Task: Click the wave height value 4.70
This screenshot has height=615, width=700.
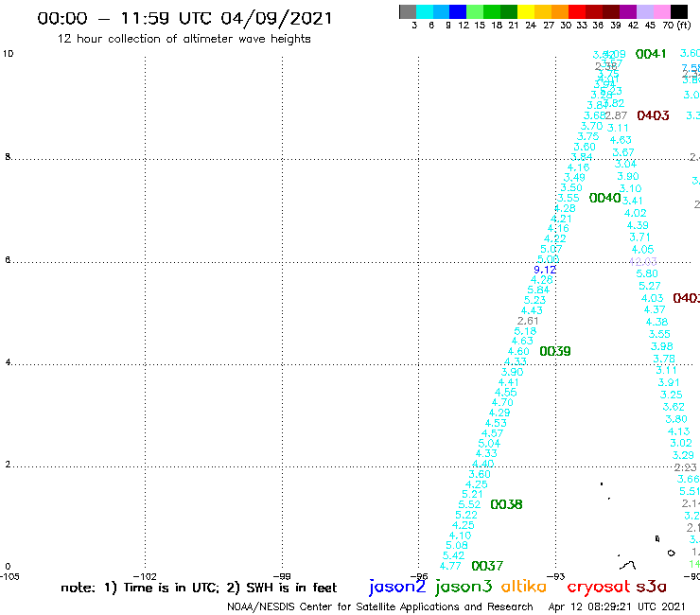Action: pos(502,402)
